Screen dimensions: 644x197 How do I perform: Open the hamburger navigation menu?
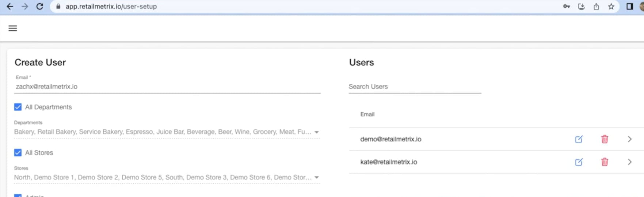[13, 29]
